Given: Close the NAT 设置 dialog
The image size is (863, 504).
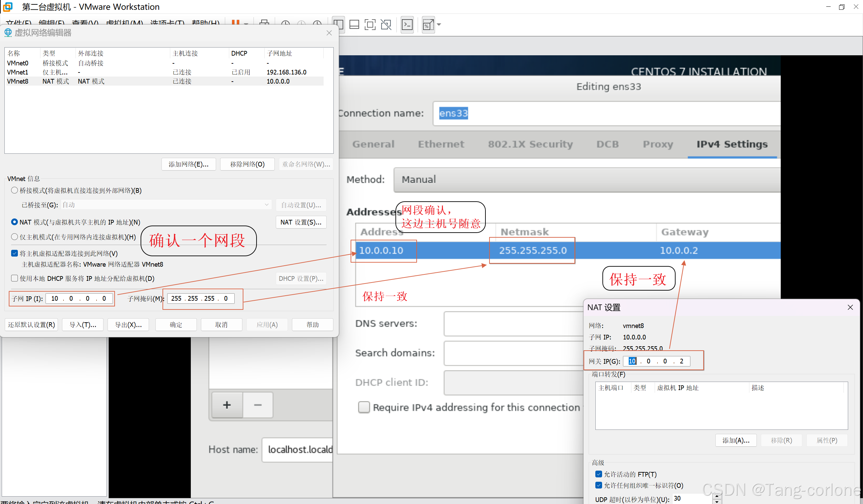Looking at the screenshot, I should [x=850, y=307].
